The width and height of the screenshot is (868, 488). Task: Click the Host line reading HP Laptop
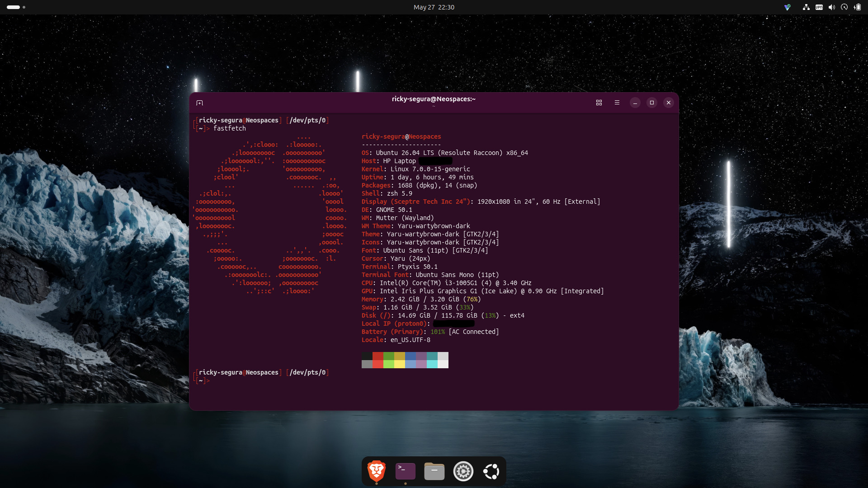point(407,161)
